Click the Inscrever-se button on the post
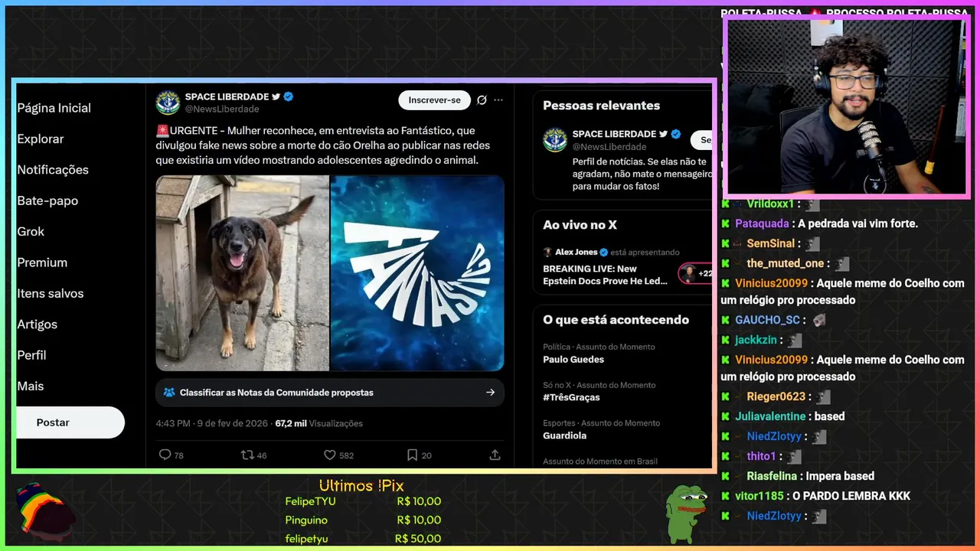This screenshot has width=980, height=551. (x=434, y=100)
